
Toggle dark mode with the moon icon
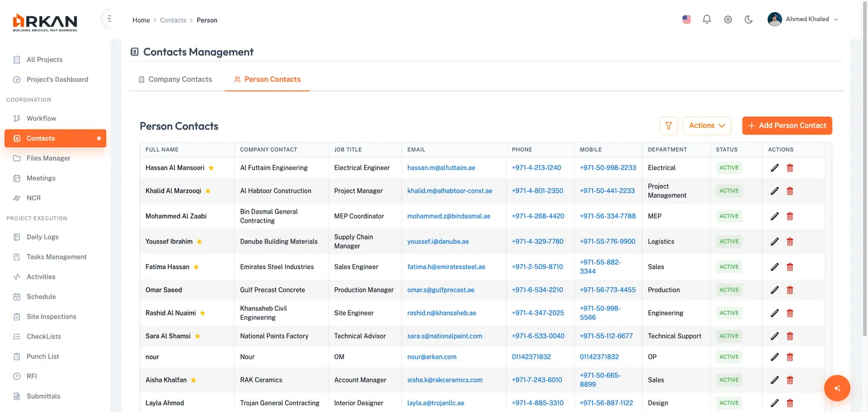(748, 19)
